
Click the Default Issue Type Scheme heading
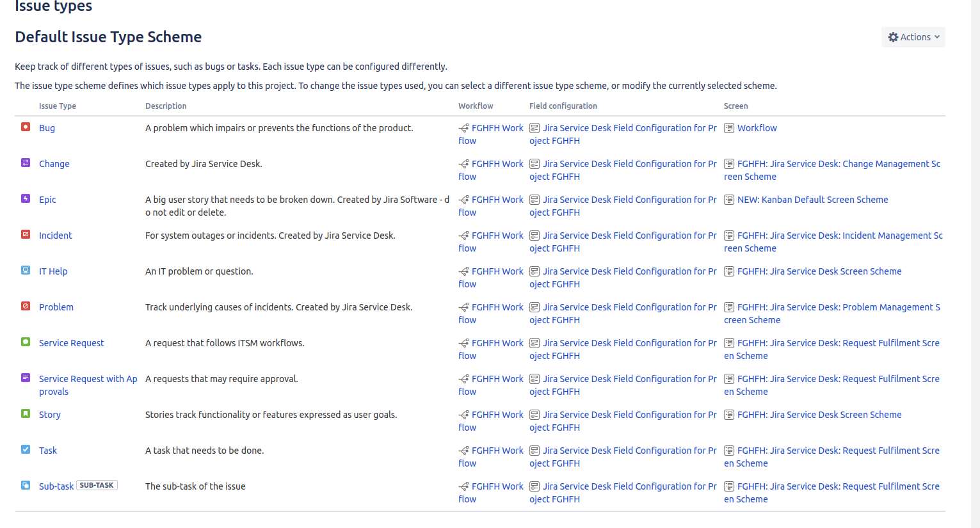point(108,37)
